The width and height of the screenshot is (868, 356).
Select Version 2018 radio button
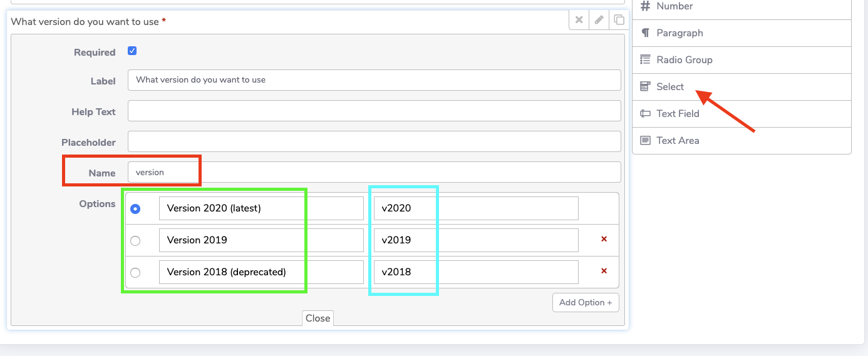[x=135, y=273]
